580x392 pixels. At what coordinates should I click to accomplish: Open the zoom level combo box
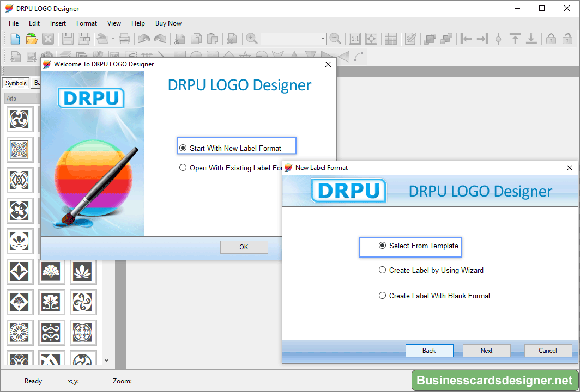pyautogui.click(x=293, y=39)
